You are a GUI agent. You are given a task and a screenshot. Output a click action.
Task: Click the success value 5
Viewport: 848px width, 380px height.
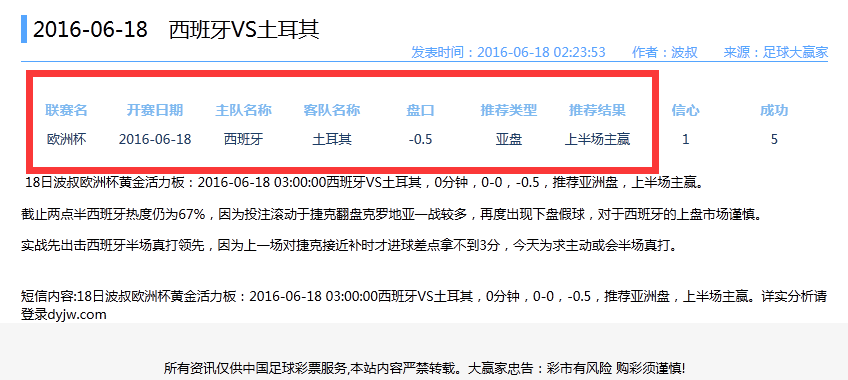tap(774, 139)
